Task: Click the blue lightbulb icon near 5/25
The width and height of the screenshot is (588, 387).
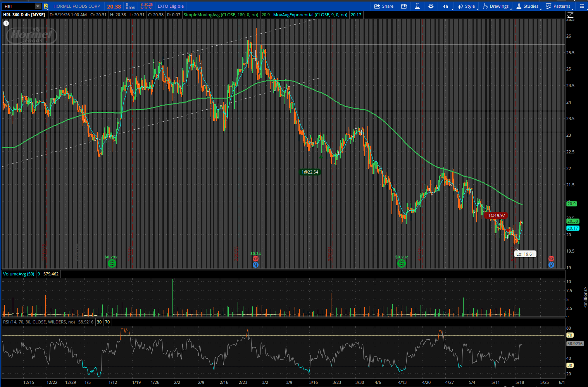Action: pos(551,265)
